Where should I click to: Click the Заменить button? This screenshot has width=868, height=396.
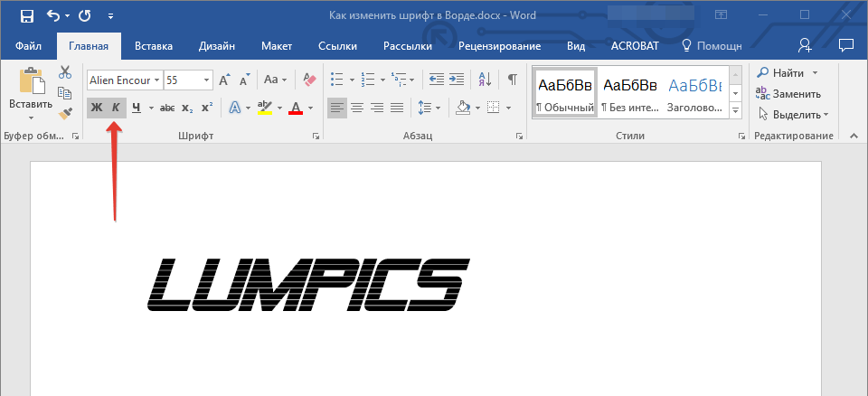[x=788, y=93]
